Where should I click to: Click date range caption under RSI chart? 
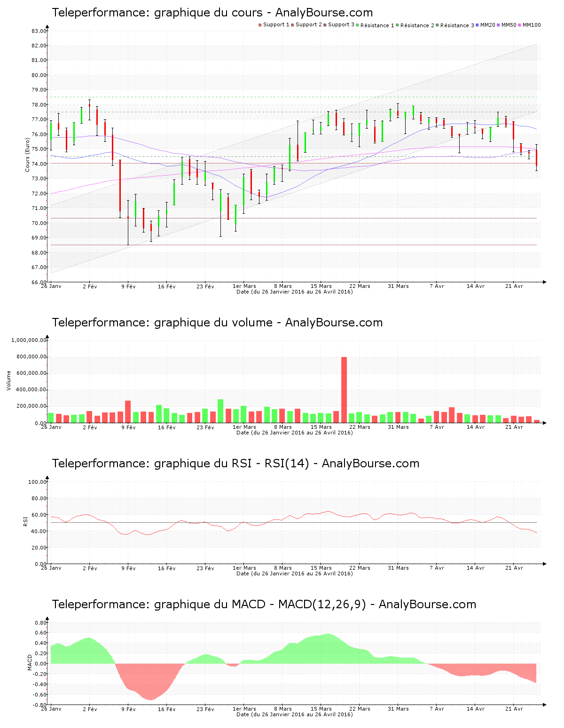point(294,573)
